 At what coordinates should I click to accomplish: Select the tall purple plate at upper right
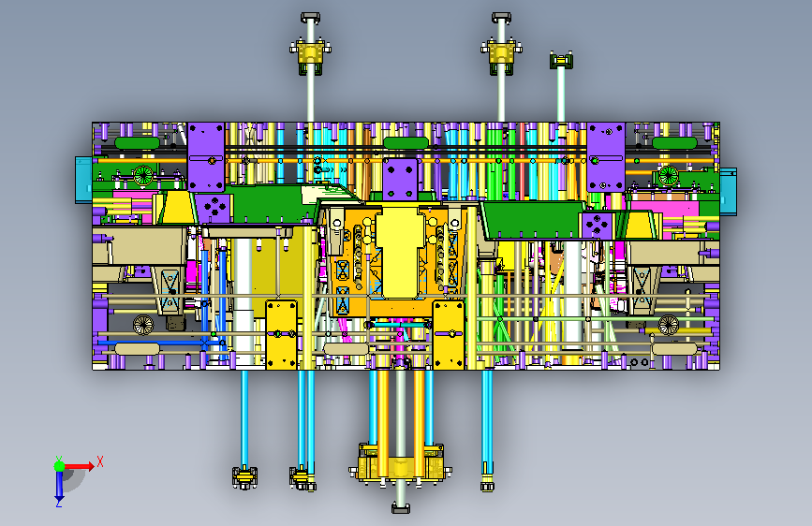[x=606, y=157]
